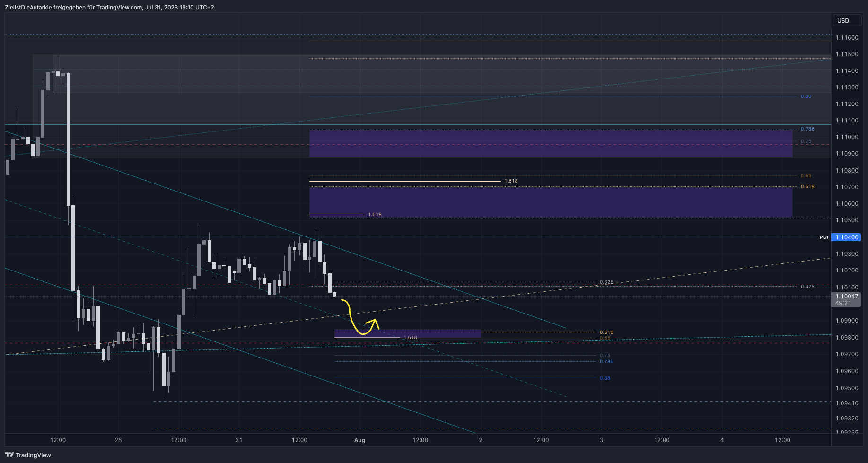Click the header text with TradingView.com timestamp
The width and height of the screenshot is (868, 463).
(109, 7)
